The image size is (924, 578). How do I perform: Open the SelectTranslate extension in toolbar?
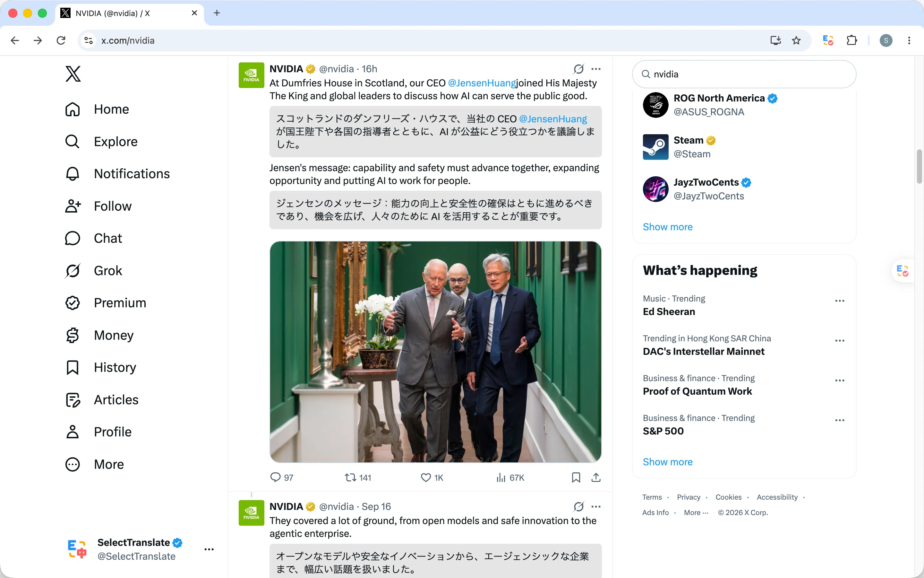pyautogui.click(x=828, y=40)
